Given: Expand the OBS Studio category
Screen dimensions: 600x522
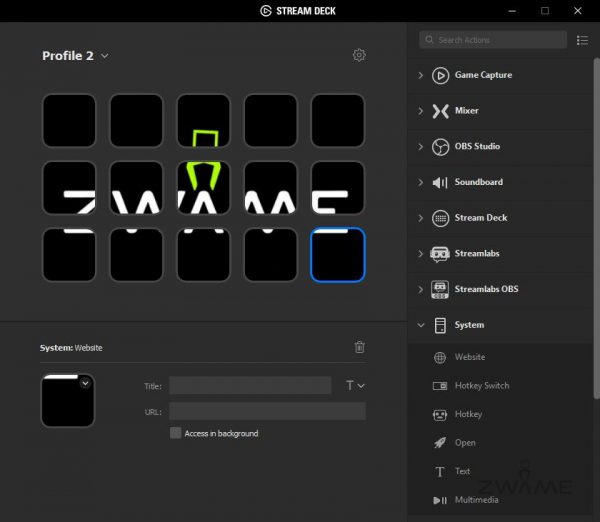Looking at the screenshot, I should [421, 147].
